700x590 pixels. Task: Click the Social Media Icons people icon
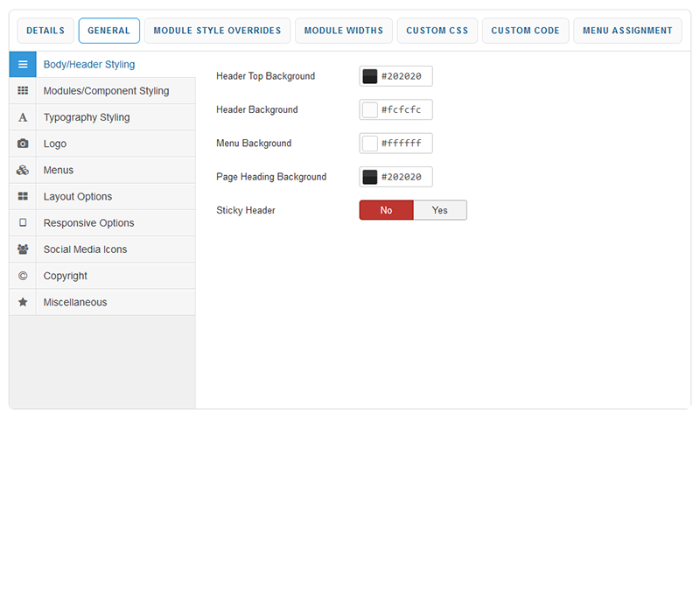tap(23, 249)
